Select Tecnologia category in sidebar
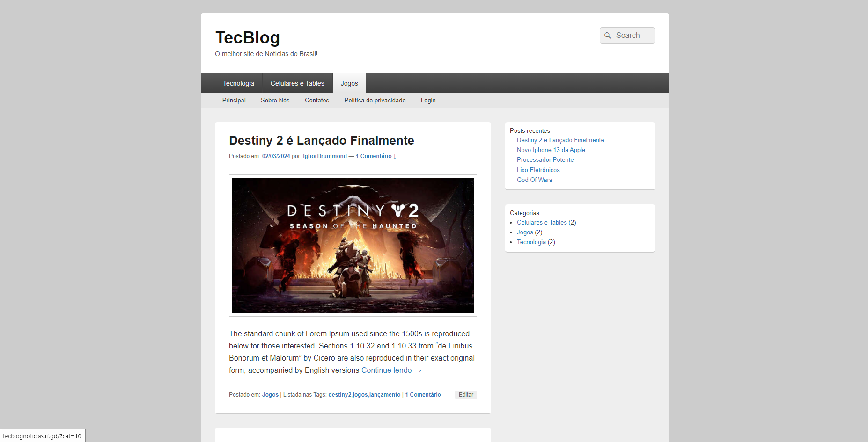 point(531,242)
